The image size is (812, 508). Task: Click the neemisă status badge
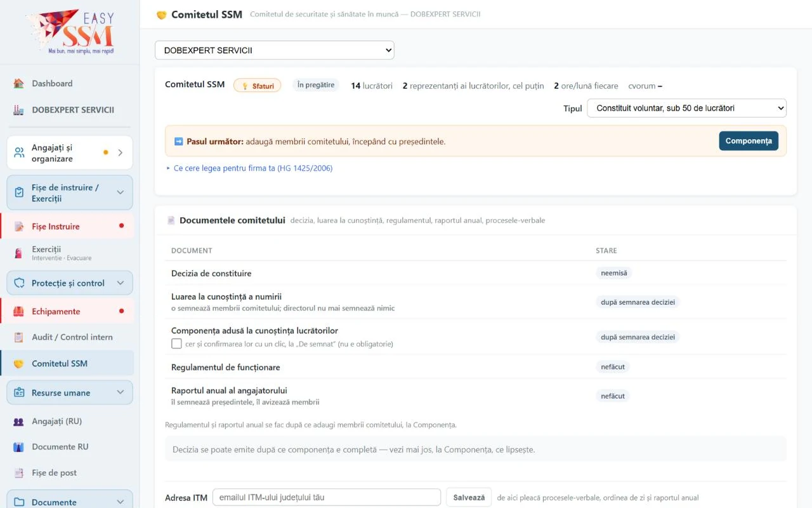pyautogui.click(x=614, y=273)
